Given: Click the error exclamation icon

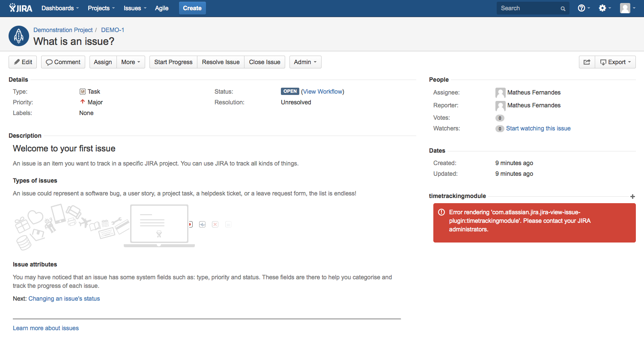Looking at the screenshot, I should point(441,212).
